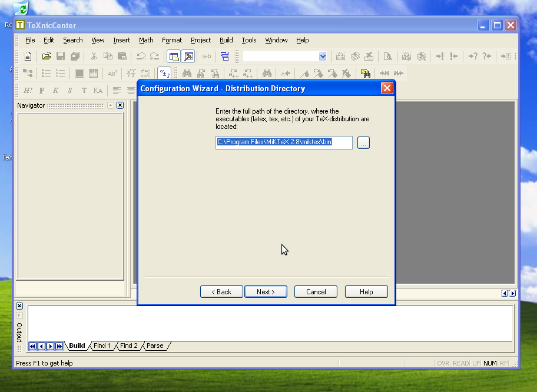Click the a·b hyphenation icon
Viewport: 537px width, 392px height.
click(x=207, y=56)
